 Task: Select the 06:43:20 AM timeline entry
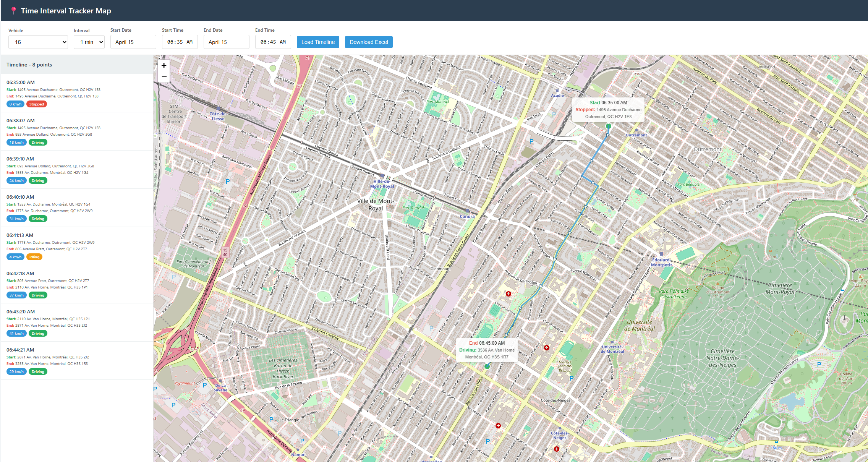[77, 322]
